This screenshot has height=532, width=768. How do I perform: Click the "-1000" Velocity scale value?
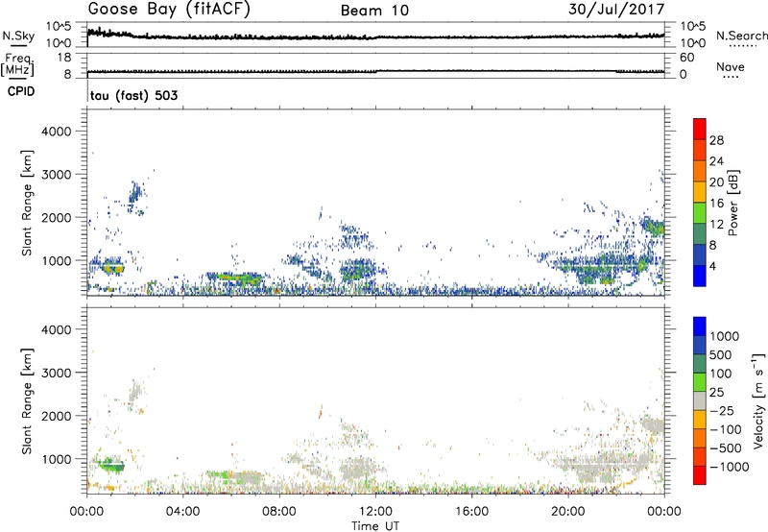click(729, 467)
